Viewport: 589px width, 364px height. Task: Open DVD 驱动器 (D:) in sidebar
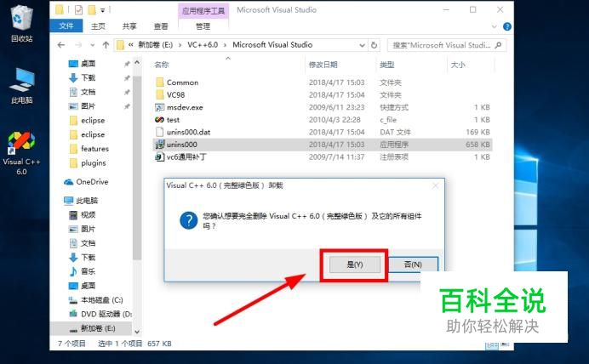(x=100, y=314)
